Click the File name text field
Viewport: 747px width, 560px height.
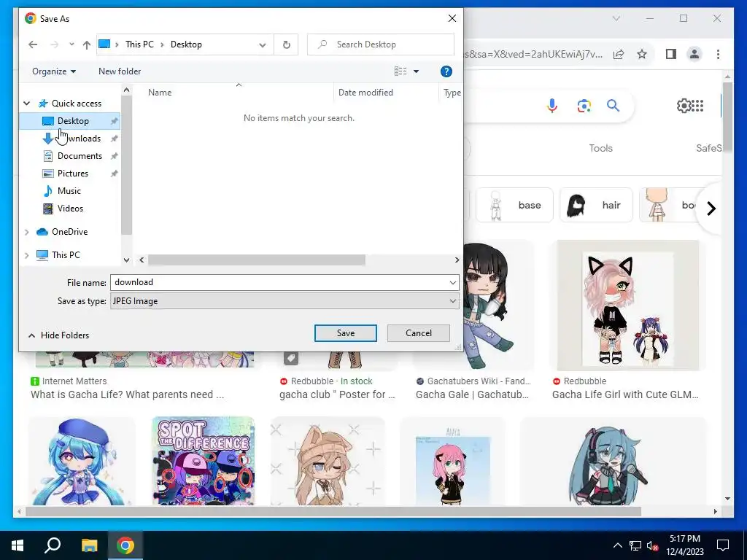[x=279, y=282]
